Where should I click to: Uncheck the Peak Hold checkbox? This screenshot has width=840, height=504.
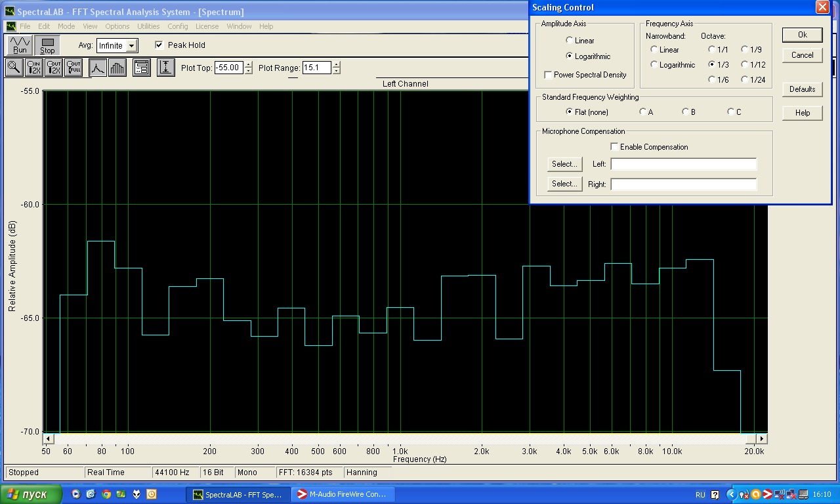[x=159, y=45]
